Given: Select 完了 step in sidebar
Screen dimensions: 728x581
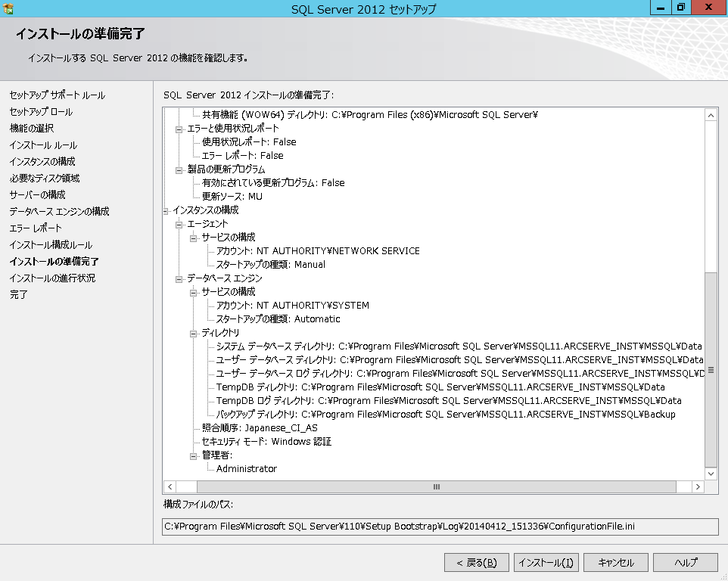Looking at the screenshot, I should click(19, 295).
